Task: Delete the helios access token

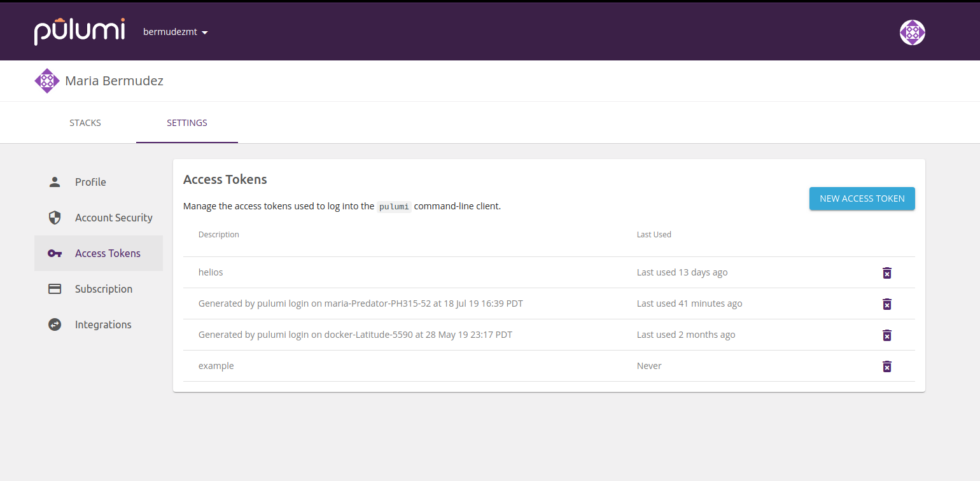Action: tap(886, 273)
